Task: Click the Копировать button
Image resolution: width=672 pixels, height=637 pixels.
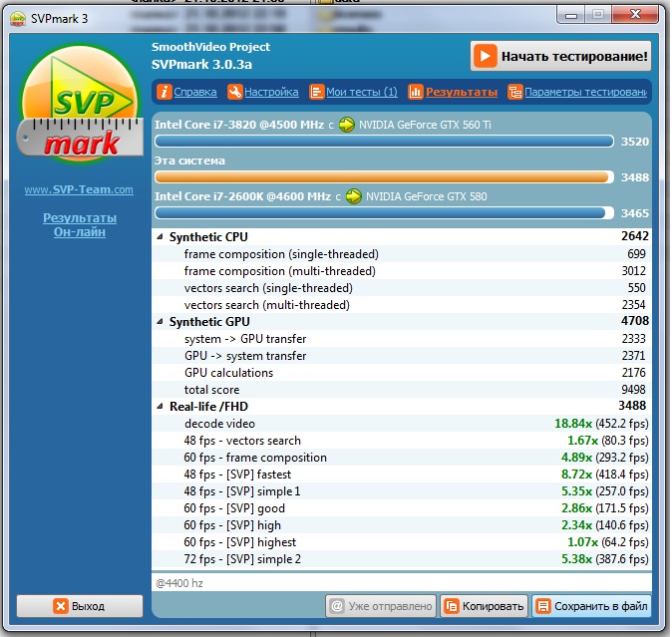Action: click(484, 606)
